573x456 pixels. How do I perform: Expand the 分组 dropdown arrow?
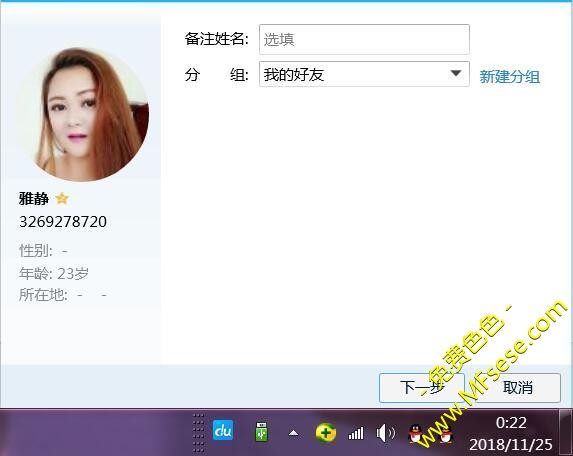(x=456, y=73)
